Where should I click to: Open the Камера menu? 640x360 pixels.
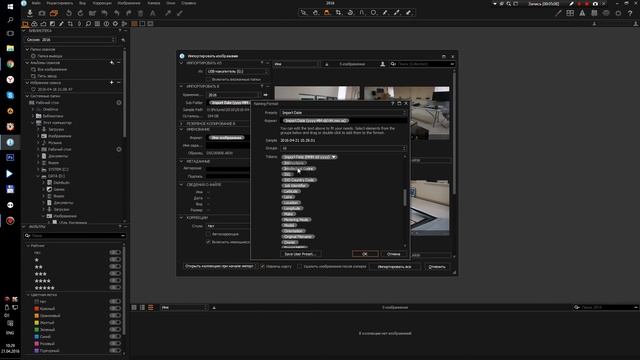(x=153, y=3)
